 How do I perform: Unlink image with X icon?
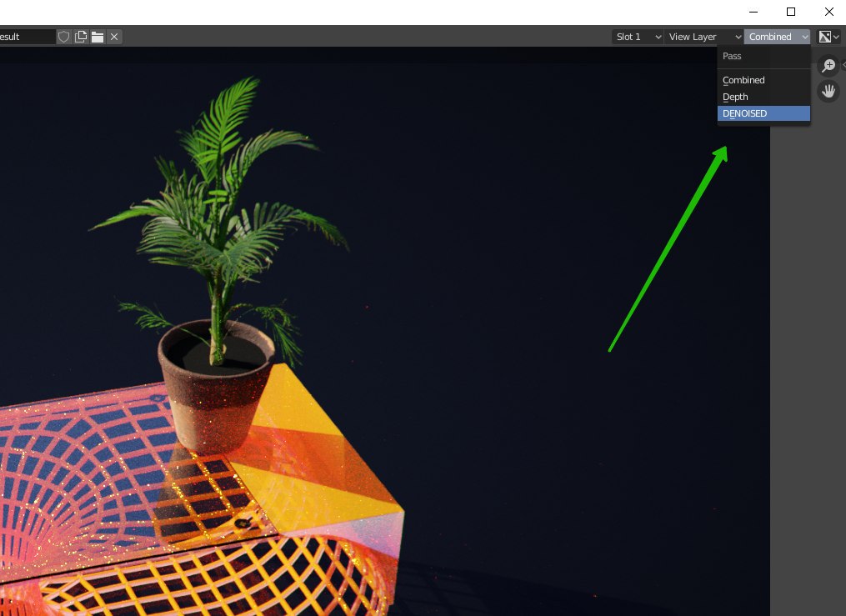coord(114,37)
